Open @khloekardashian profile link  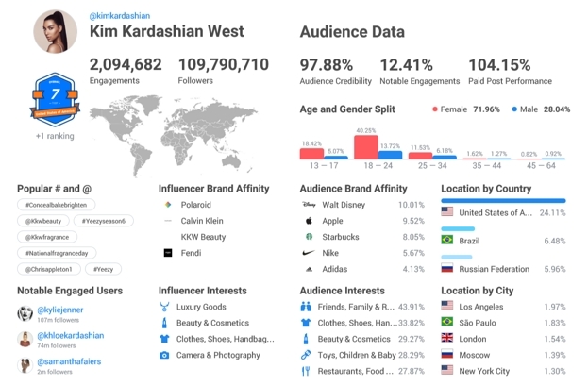[x=71, y=335]
